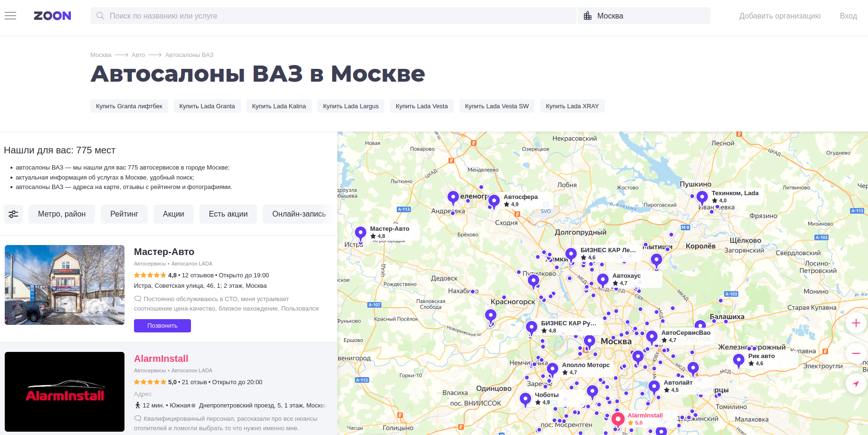Click the Мастер-Авто address line

[200, 286]
